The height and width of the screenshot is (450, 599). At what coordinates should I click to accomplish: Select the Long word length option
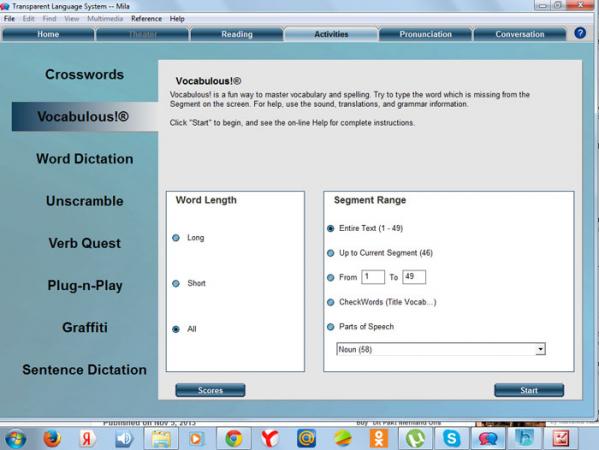(176, 238)
